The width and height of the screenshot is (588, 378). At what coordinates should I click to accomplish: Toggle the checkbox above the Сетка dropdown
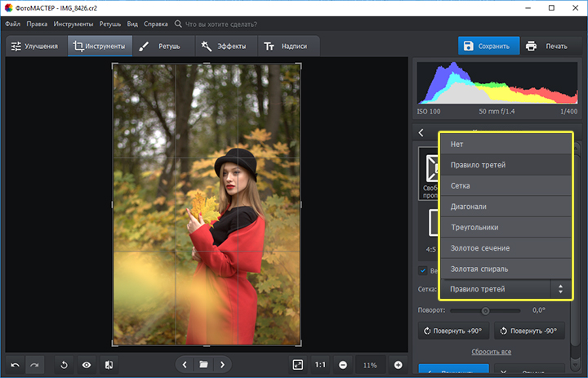423,271
